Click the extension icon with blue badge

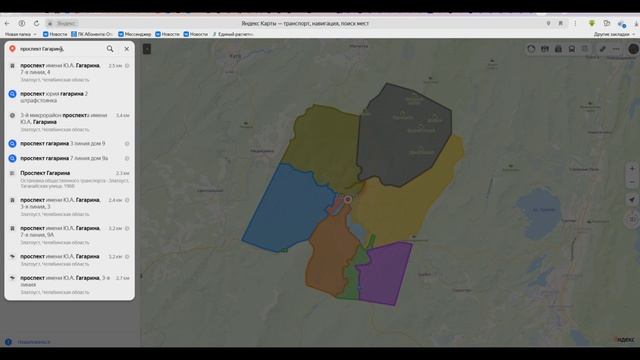[x=622, y=24]
